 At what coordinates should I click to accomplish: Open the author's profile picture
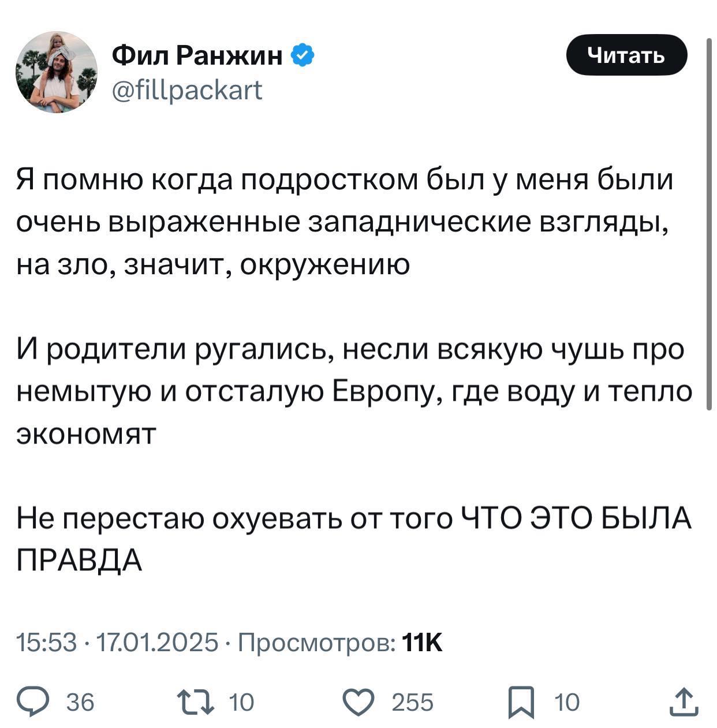click(56, 72)
